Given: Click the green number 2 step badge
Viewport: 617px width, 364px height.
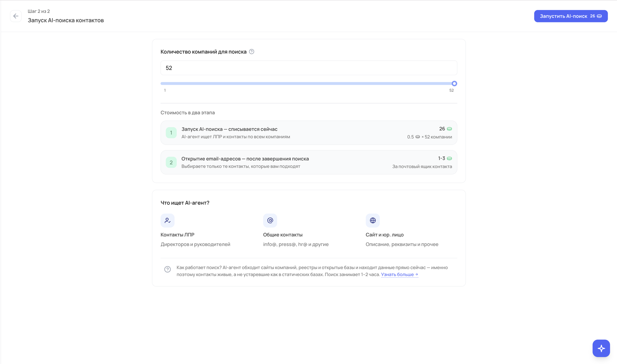Looking at the screenshot, I should coord(171,162).
